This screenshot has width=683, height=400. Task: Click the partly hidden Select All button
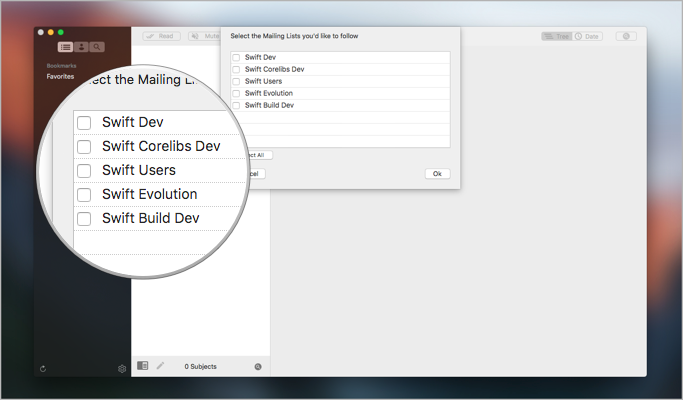point(260,155)
